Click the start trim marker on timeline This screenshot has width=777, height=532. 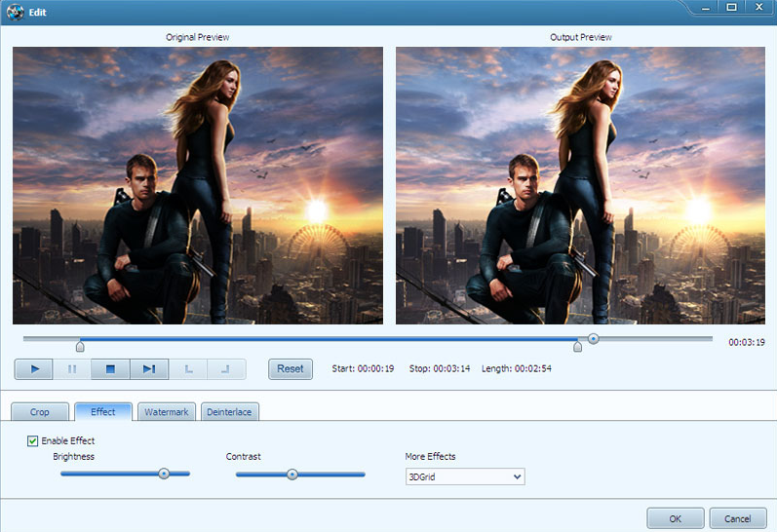(81, 346)
